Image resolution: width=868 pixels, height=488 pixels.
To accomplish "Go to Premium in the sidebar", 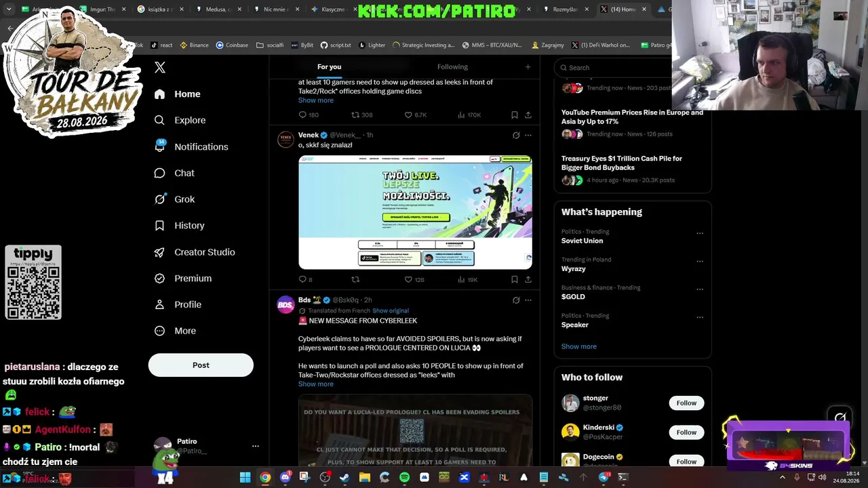I will (x=183, y=278).
